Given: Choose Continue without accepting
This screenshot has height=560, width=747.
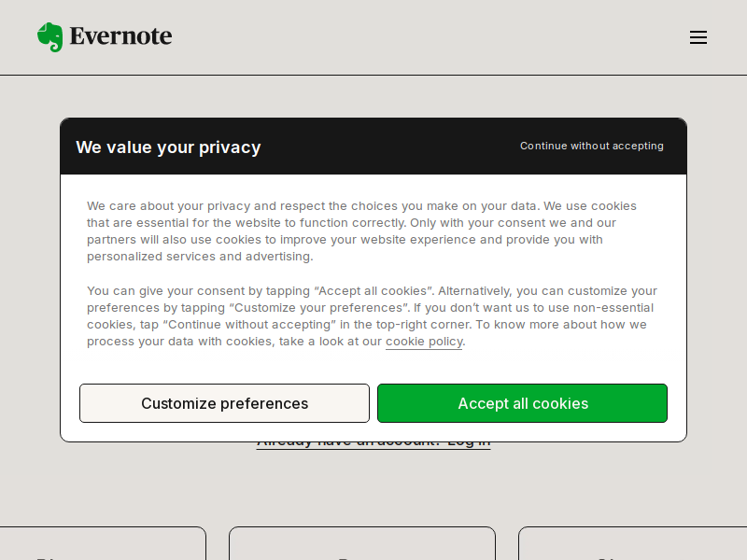Looking at the screenshot, I should tap(591, 146).
